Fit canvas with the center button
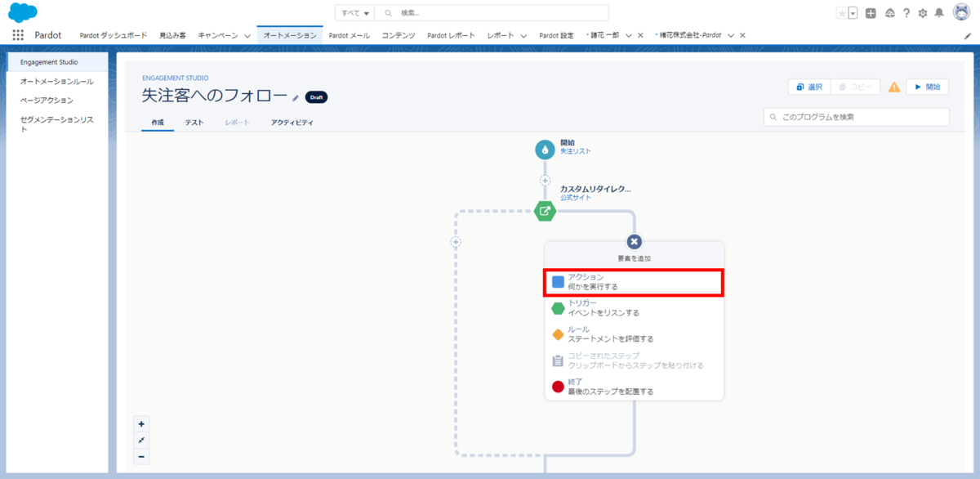 coord(141,440)
